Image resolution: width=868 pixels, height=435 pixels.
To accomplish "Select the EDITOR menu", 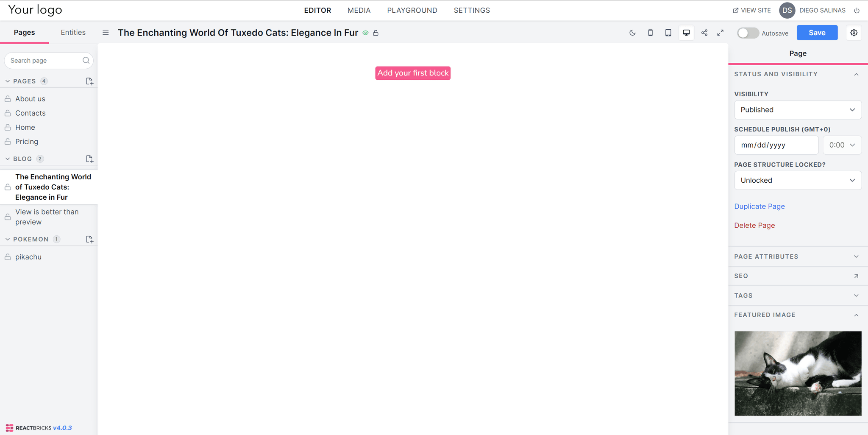I will (317, 10).
